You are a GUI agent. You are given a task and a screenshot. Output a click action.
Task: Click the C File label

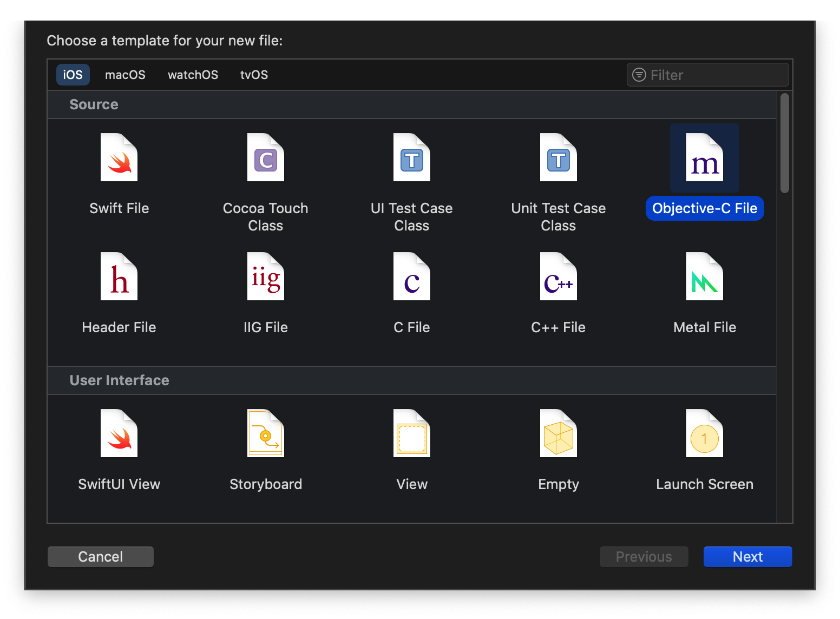[x=412, y=327]
